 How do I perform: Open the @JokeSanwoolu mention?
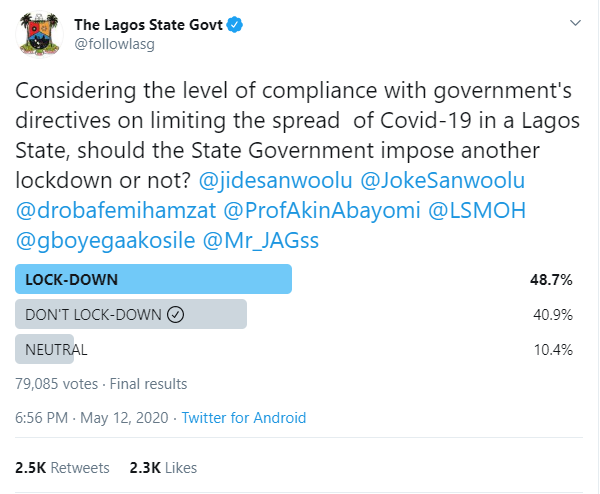point(442,180)
